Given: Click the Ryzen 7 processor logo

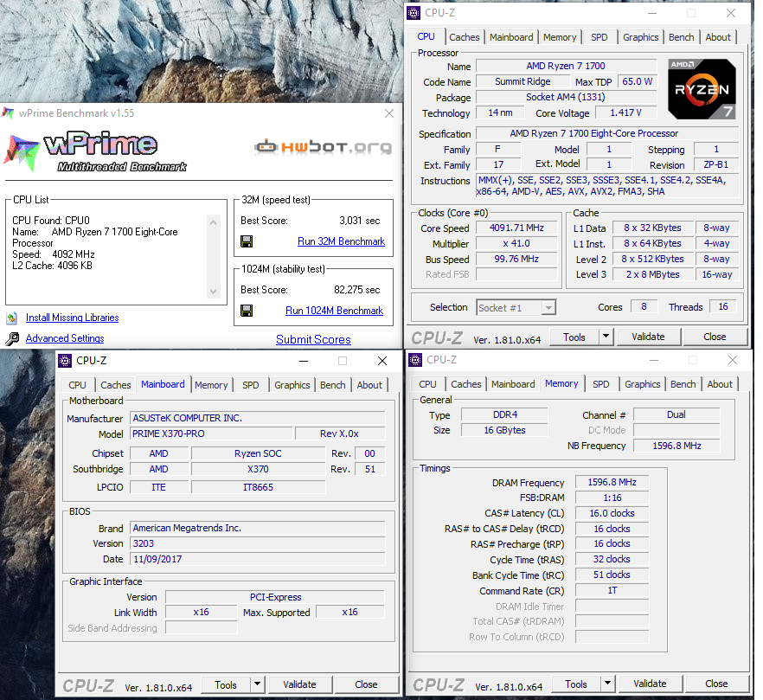Looking at the screenshot, I should tap(702, 89).
